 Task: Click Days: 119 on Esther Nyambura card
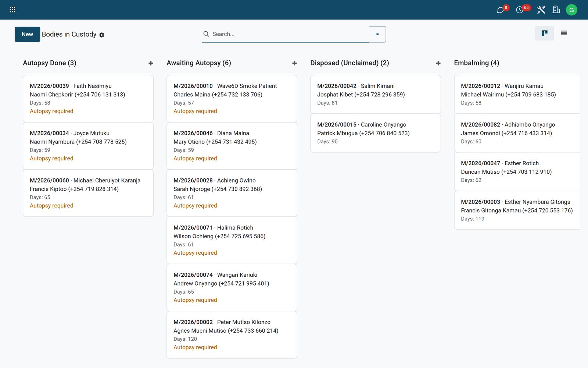coord(473,219)
